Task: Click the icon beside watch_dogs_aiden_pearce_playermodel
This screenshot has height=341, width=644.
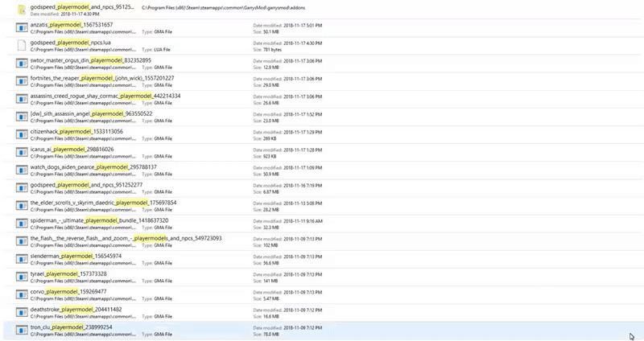Action: (x=22, y=170)
